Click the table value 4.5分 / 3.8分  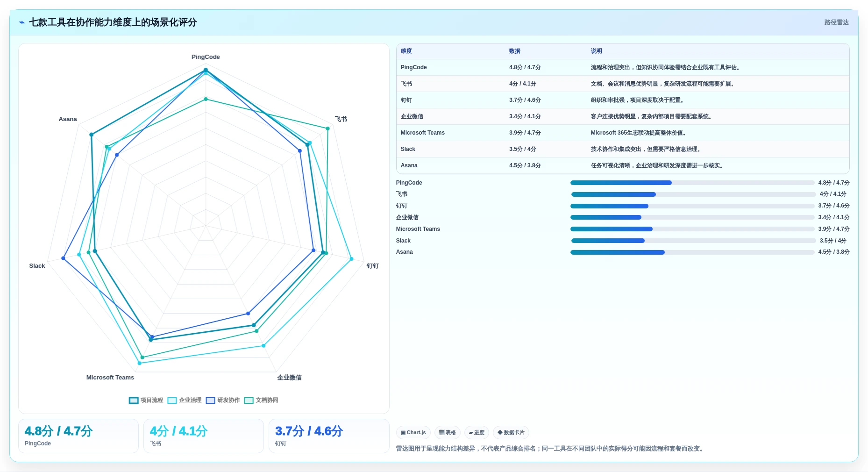tap(525, 165)
